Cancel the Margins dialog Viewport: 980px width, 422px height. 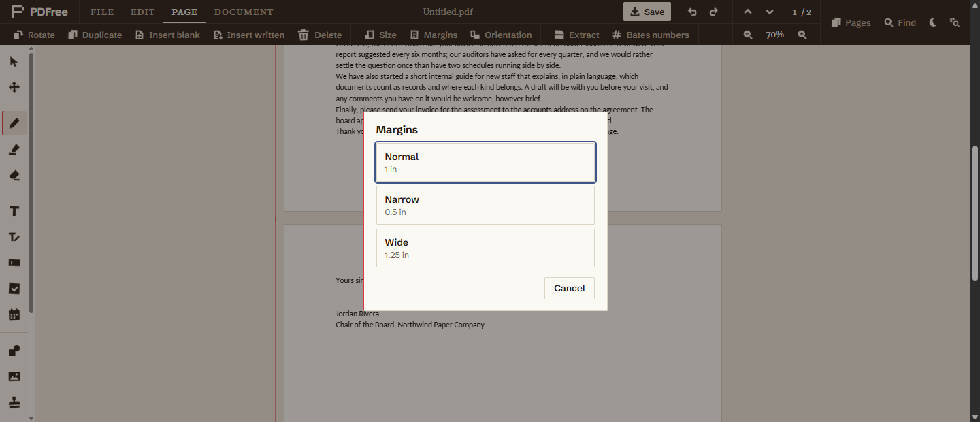click(570, 288)
